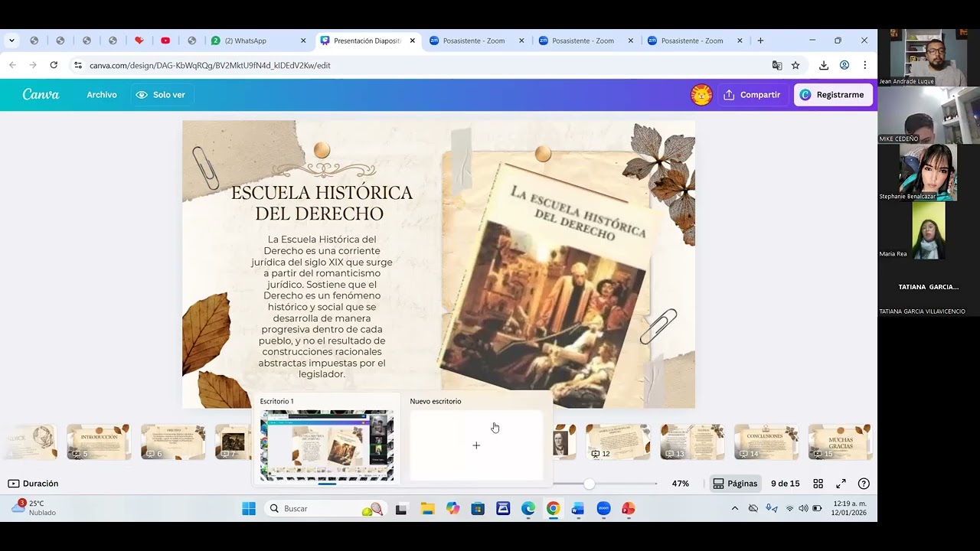
Task: Select Jean Andrade Luque video tile
Action: pyautogui.click(x=928, y=57)
